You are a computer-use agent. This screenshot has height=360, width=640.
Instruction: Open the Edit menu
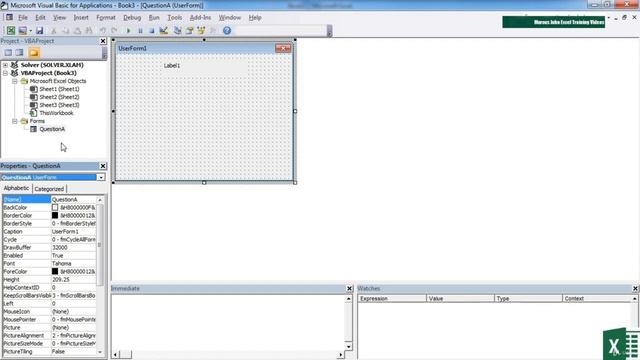pos(40,18)
